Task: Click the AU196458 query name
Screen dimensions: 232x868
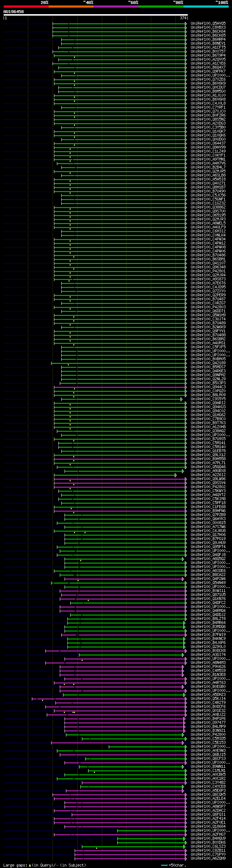Action: click(14, 12)
